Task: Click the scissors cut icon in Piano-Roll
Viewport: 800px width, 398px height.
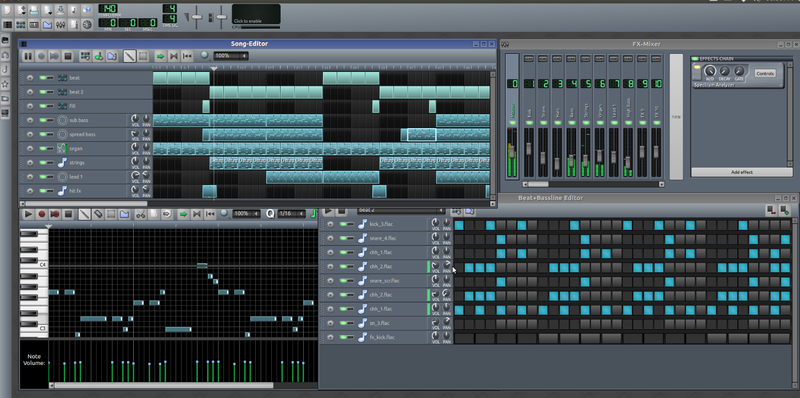Action: click(141, 214)
